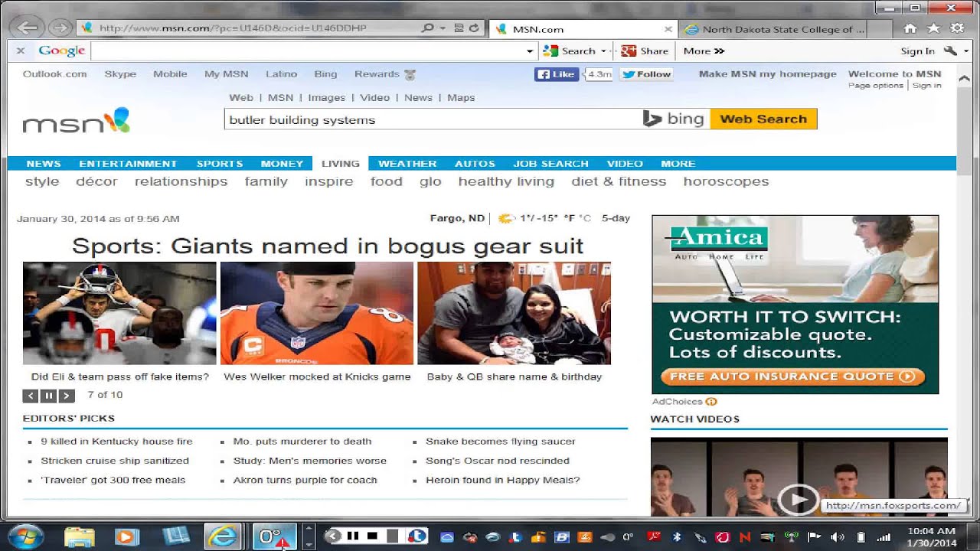
Task: Click the Twitter Follow button
Action: [x=646, y=74]
